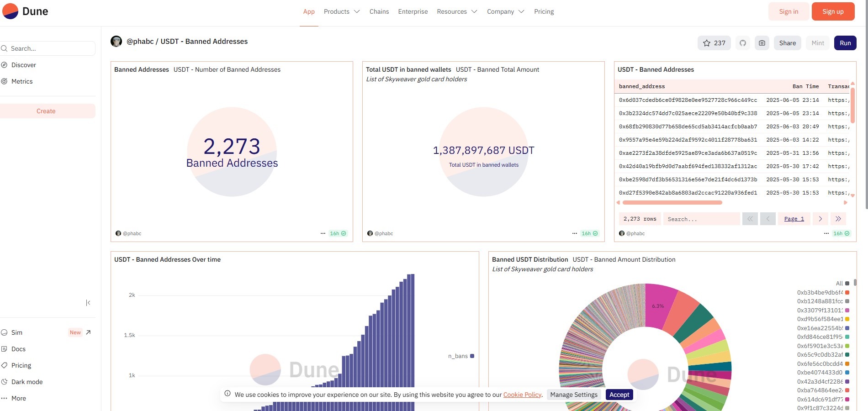Expand Resources dropdown in navbar
Image resolution: width=868 pixels, height=411 pixels.
pyautogui.click(x=457, y=11)
